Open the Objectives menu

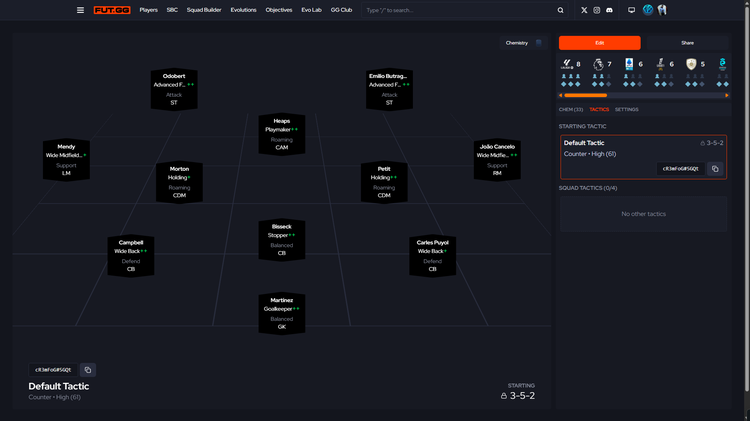pos(279,10)
